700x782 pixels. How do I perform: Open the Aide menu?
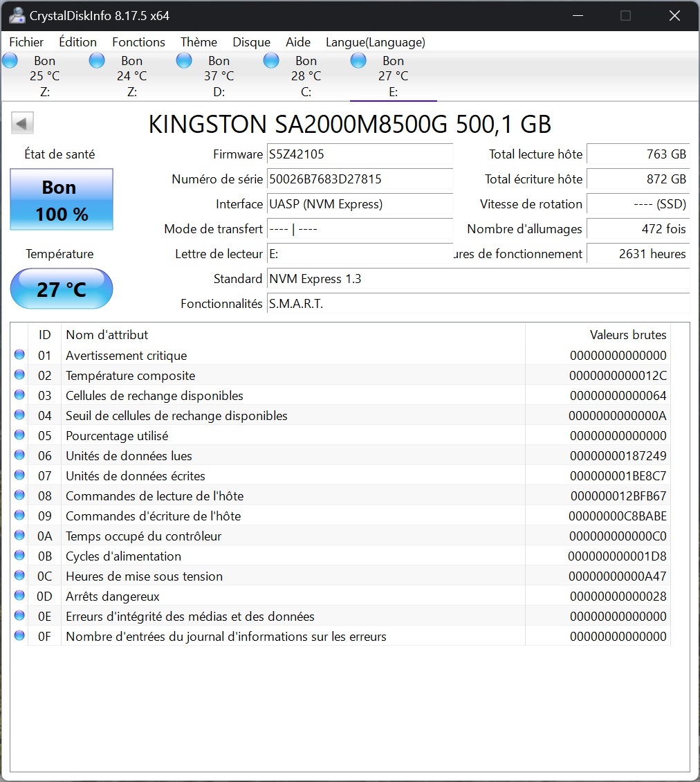point(298,42)
